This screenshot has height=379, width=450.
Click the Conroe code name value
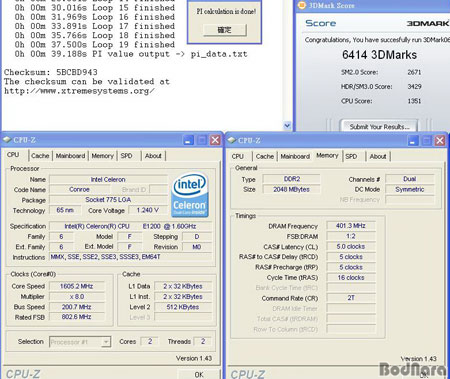(x=79, y=189)
